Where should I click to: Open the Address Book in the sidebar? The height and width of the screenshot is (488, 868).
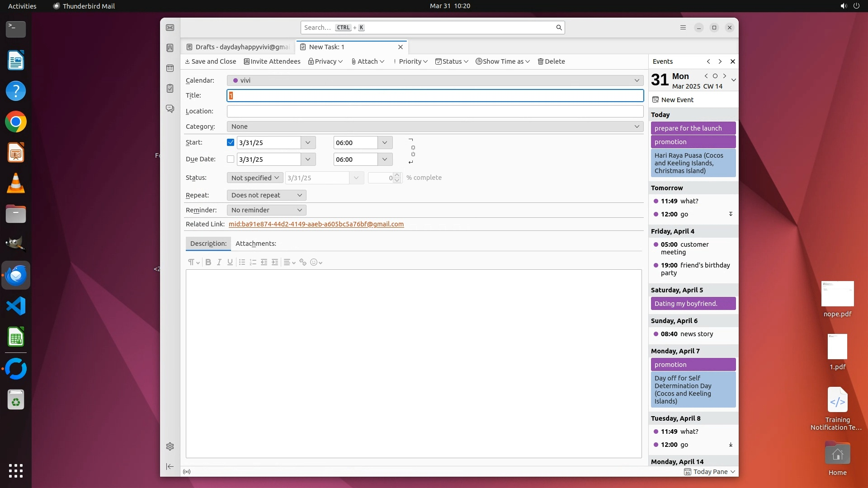click(x=170, y=48)
